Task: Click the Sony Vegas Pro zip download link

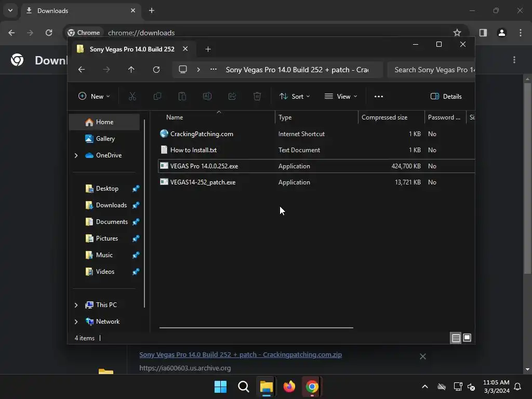Action: pyautogui.click(x=241, y=354)
